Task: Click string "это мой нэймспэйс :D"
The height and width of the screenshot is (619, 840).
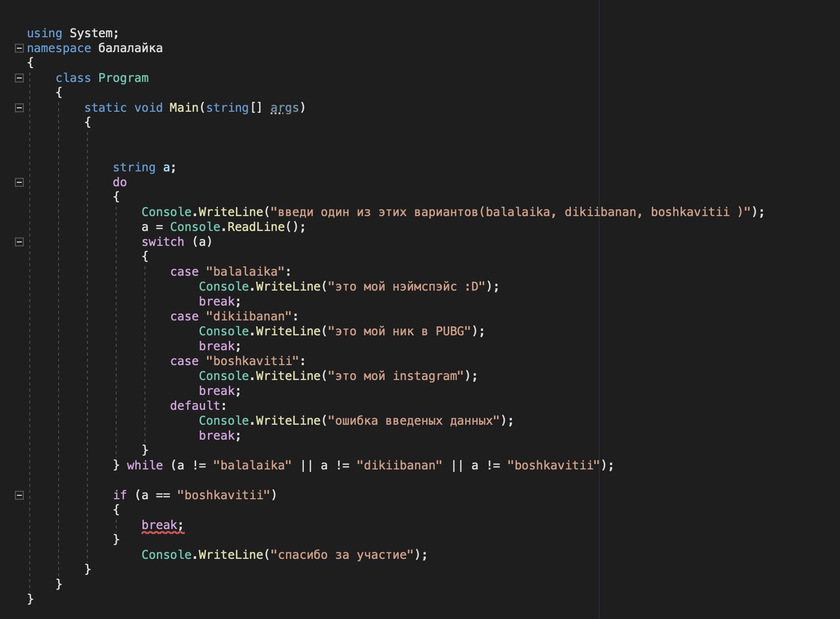Action: pos(407,287)
